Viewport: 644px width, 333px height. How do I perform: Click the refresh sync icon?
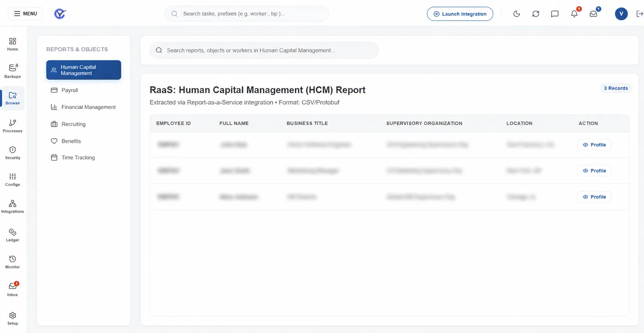tap(536, 14)
